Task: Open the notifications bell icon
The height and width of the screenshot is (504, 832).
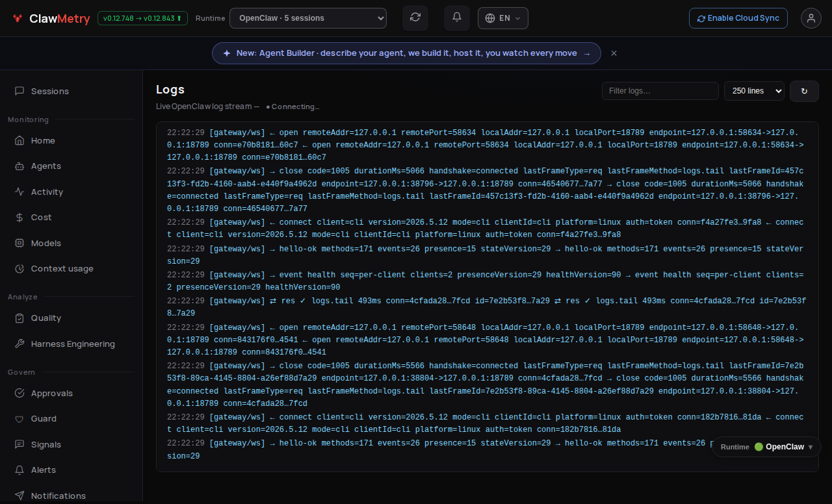Action: (457, 18)
